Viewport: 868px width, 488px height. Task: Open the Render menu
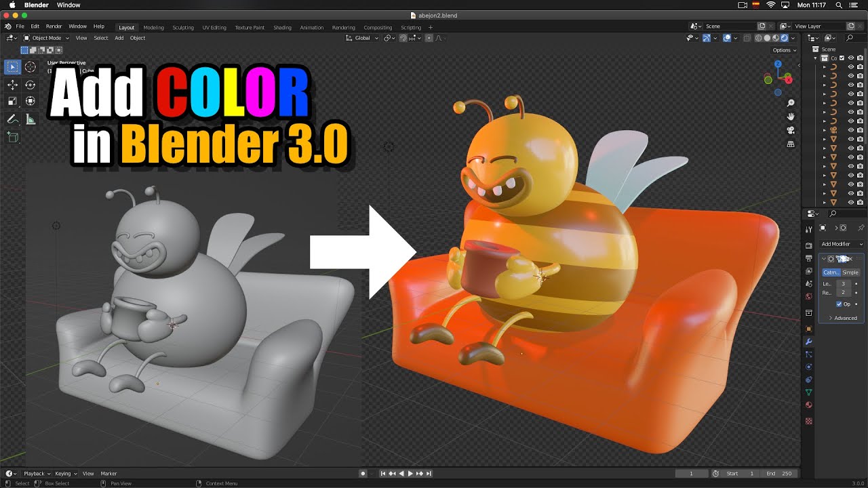(54, 26)
